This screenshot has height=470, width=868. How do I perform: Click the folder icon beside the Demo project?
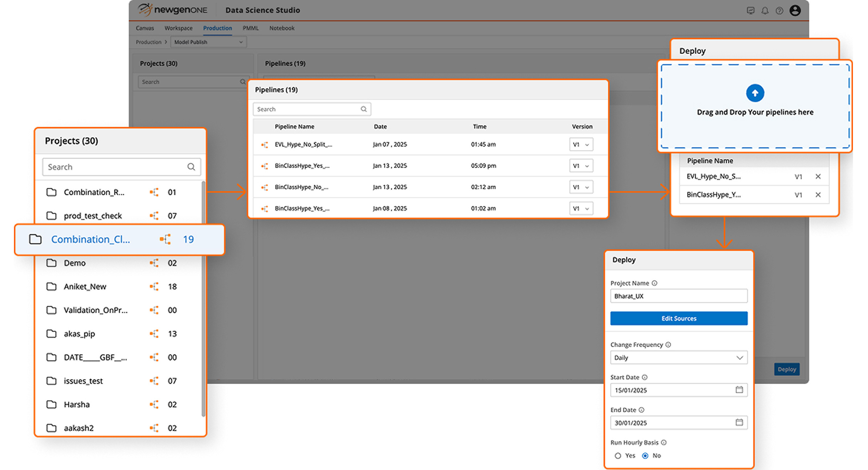(x=51, y=263)
